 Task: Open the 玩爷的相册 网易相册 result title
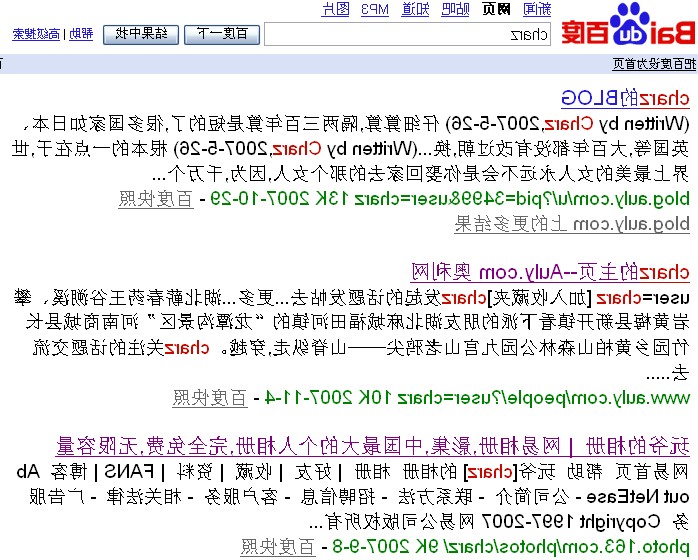click(373, 446)
